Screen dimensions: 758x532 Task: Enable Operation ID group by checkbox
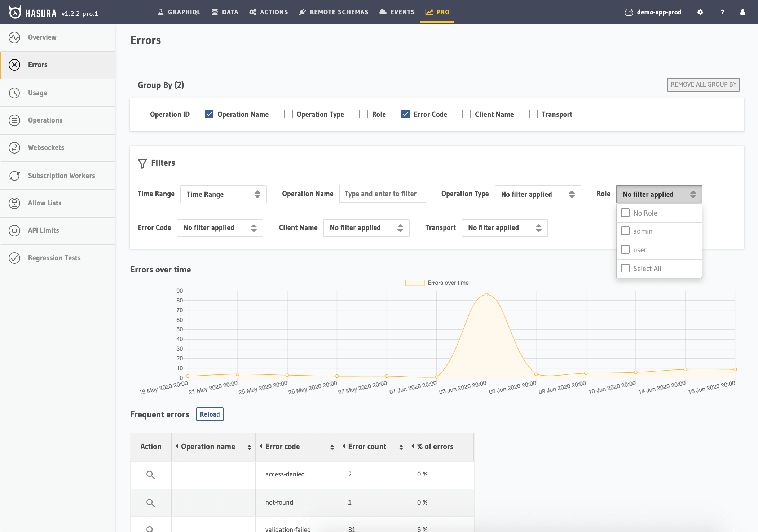click(142, 114)
